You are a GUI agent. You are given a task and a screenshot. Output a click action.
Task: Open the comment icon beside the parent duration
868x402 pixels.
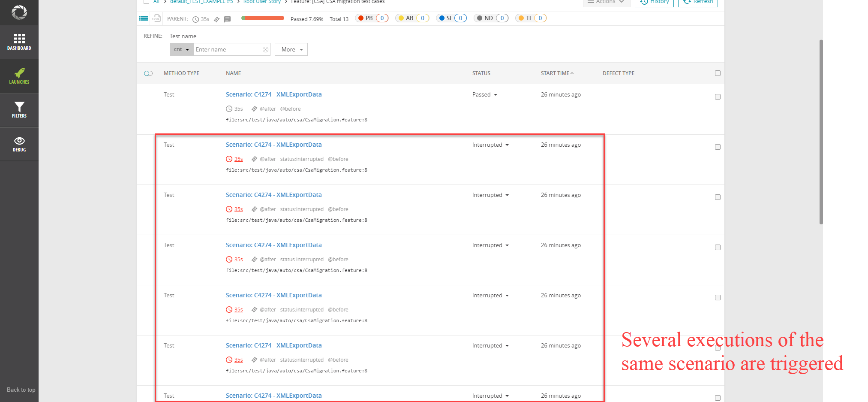tap(228, 19)
